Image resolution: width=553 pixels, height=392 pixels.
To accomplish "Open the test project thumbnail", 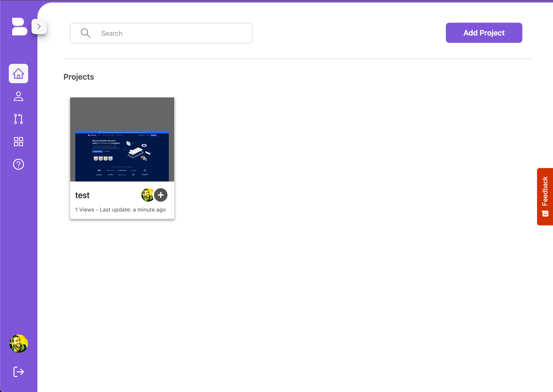I will (122, 139).
